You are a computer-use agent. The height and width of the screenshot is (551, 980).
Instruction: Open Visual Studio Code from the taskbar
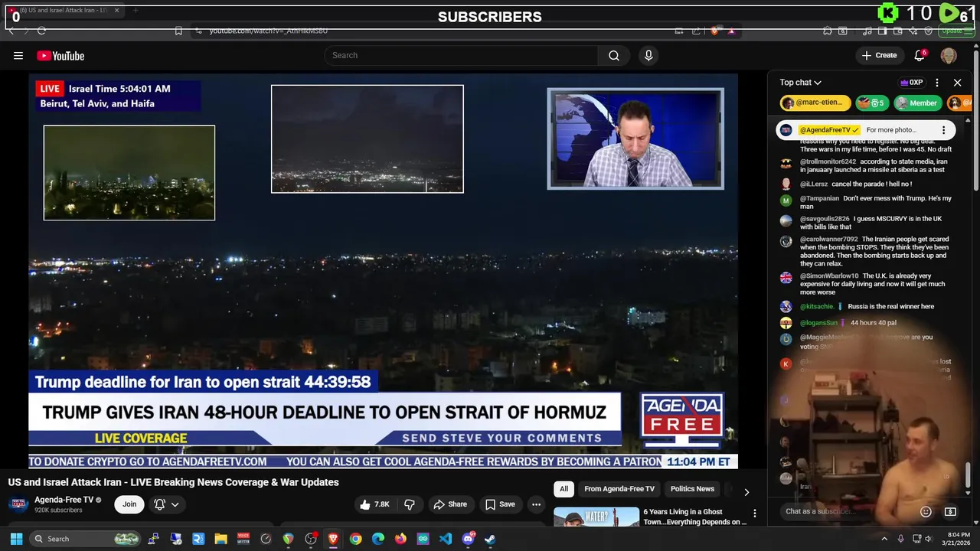[446, 539]
